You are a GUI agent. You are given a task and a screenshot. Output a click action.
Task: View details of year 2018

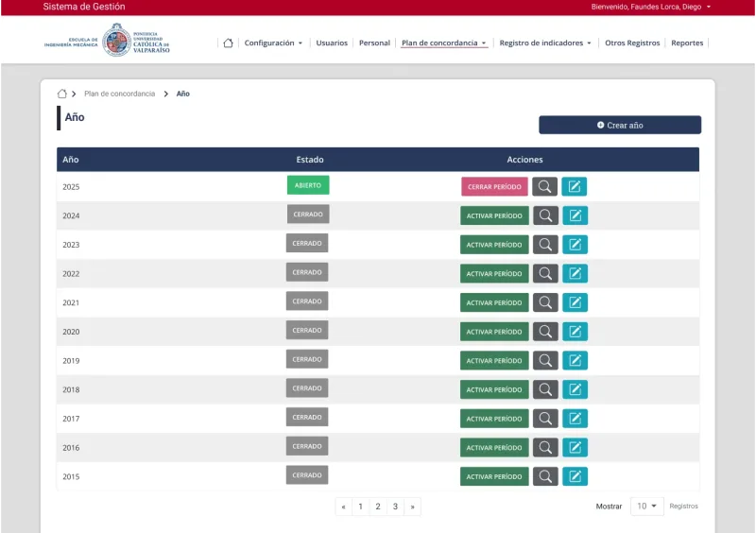click(545, 389)
